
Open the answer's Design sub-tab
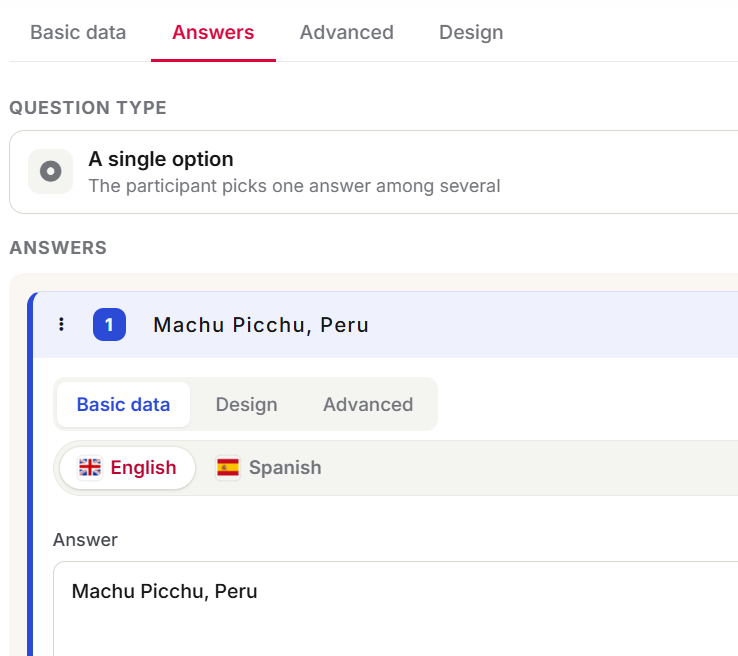pos(247,405)
